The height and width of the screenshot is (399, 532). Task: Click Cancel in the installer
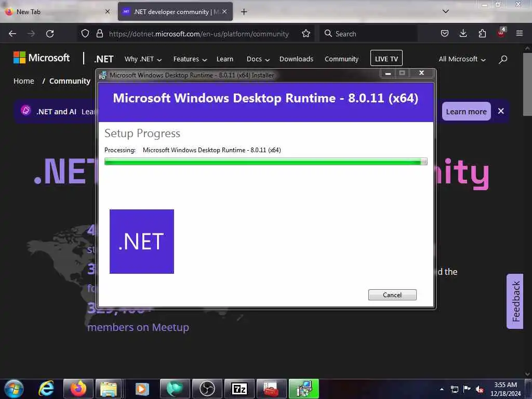(392, 295)
